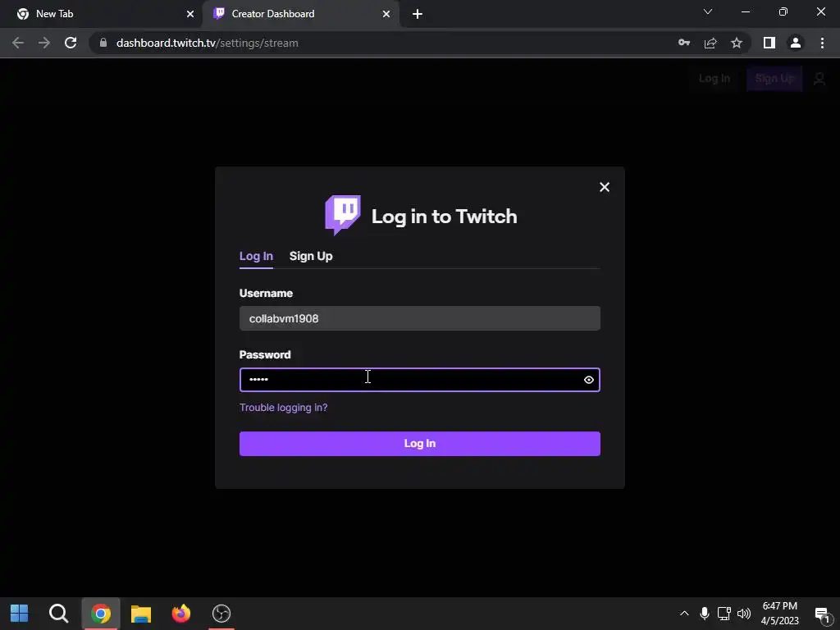The image size is (840, 630).
Task: Toggle the browser side panel
Action: [769, 43]
